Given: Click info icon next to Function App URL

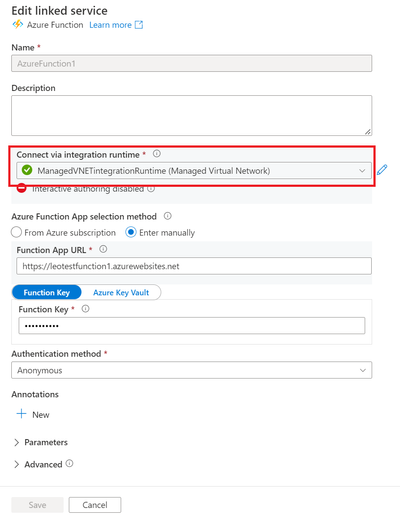Looking at the screenshot, I should 103,249.
